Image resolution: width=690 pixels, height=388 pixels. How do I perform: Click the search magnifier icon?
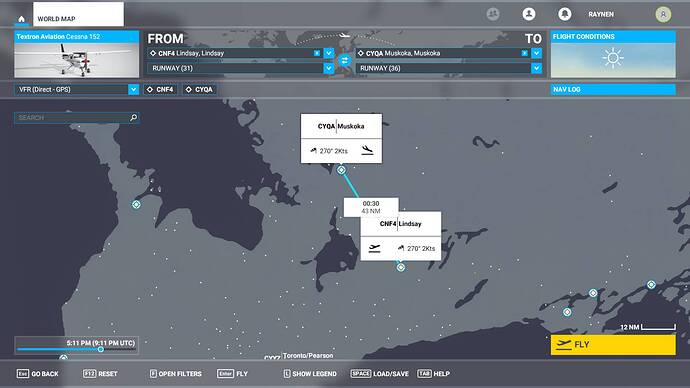(x=133, y=117)
